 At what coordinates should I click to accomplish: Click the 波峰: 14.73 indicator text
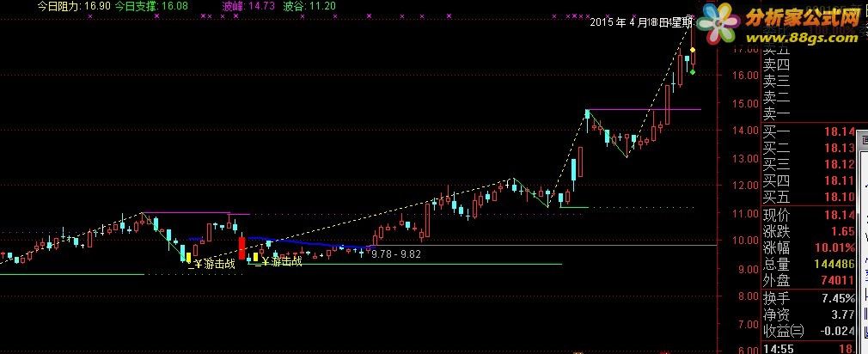point(248,7)
